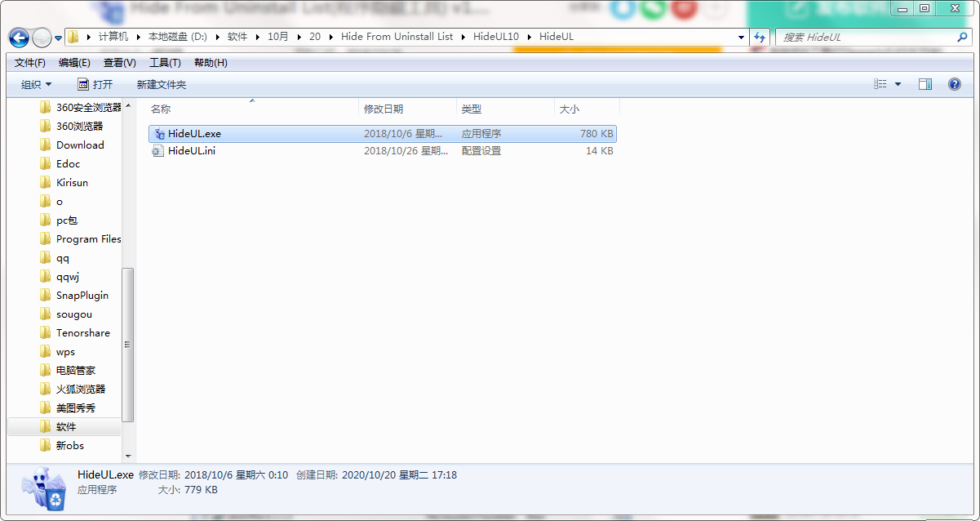Screen dimensions: 980x521
Task: Toggle the preview pane icon
Action: 925,84
